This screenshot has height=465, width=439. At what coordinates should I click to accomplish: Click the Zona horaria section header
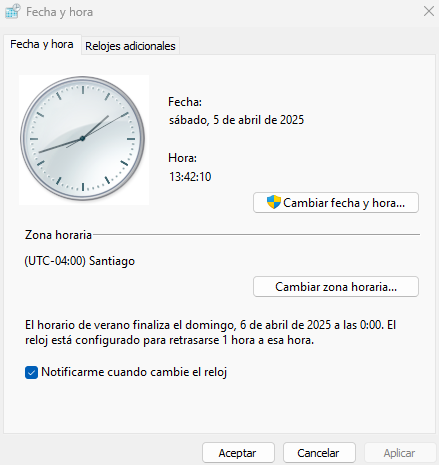click(58, 235)
